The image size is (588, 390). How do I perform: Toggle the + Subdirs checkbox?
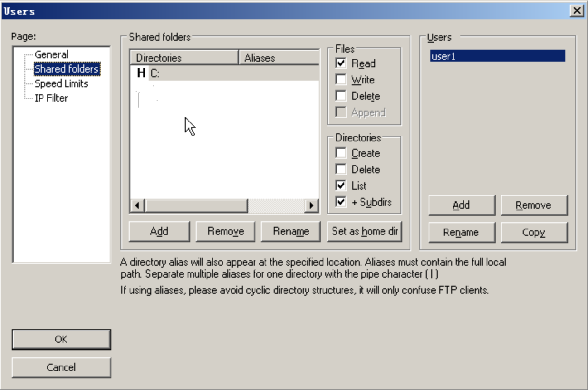click(341, 202)
